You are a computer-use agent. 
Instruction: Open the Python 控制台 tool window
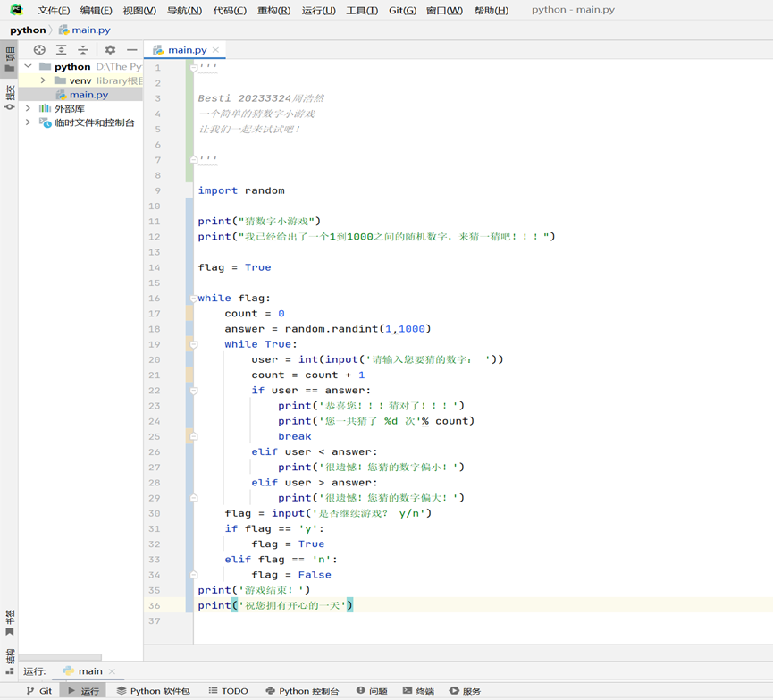302,691
